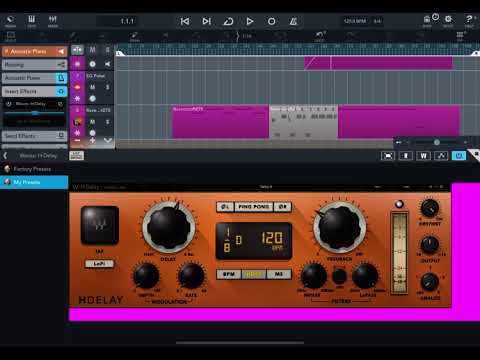
Task: Open the Setup gear icon
Action: pyautogui.click(x=448, y=21)
